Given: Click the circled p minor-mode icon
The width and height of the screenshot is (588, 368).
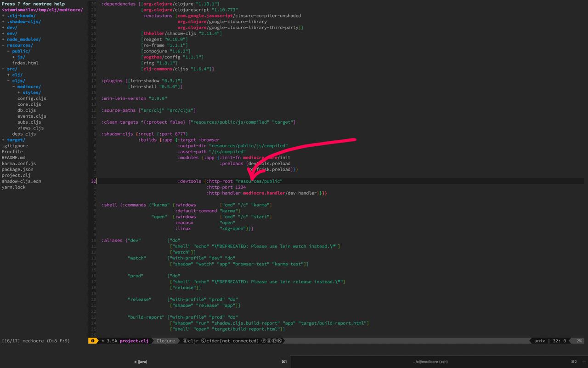Looking at the screenshot, I should (275, 341).
